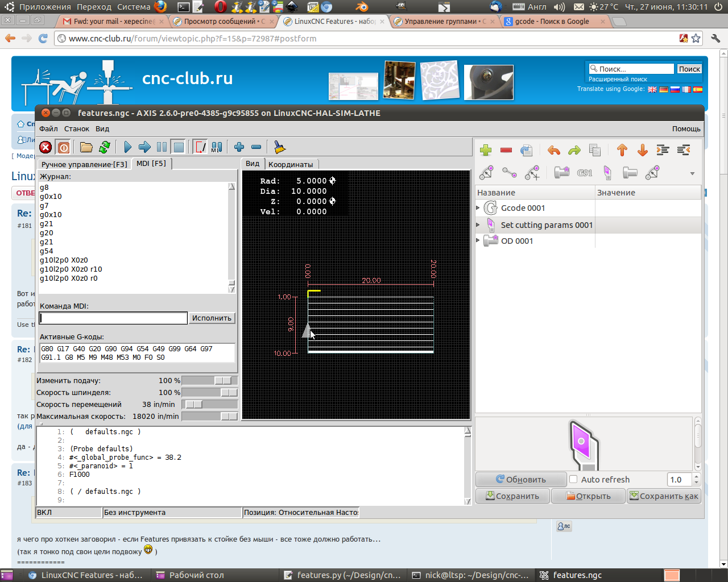Viewport: 728px width, 582px height.
Task: Toggle the optional pause M1 button
Action: click(217, 148)
